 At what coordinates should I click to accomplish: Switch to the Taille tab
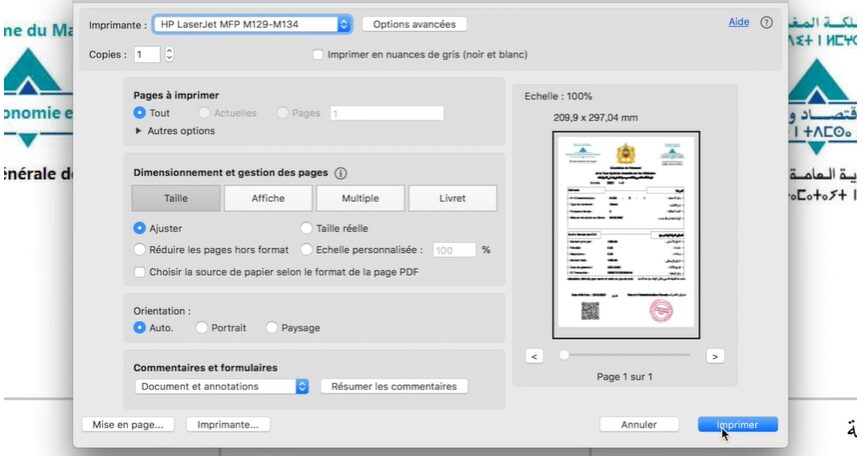176,198
